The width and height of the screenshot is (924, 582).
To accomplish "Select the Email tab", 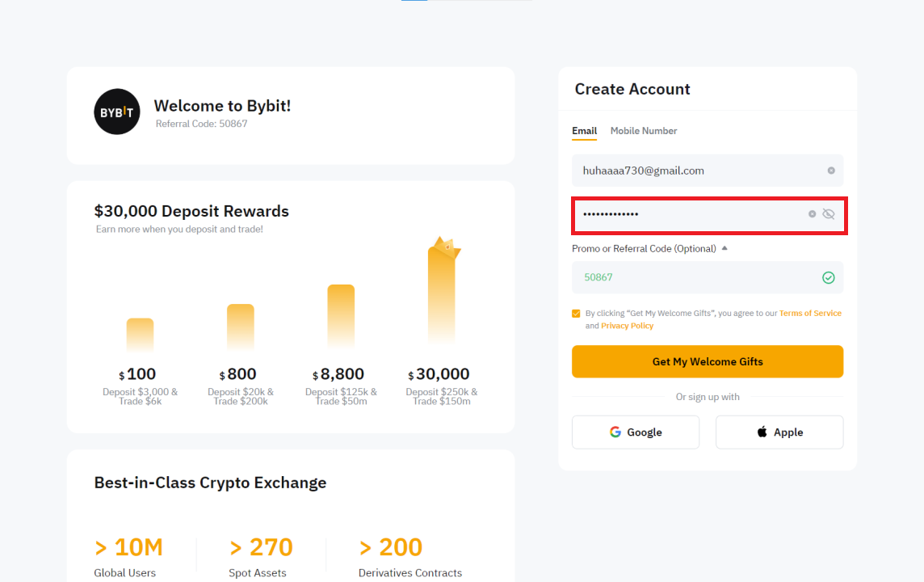I will [585, 131].
